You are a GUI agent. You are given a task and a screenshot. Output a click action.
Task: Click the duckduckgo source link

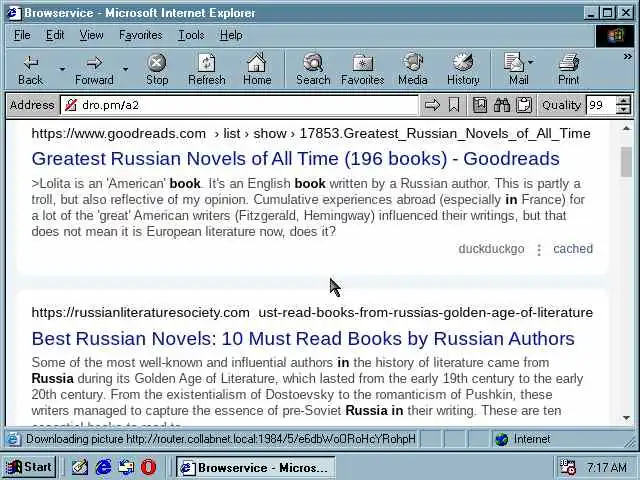[x=491, y=249]
